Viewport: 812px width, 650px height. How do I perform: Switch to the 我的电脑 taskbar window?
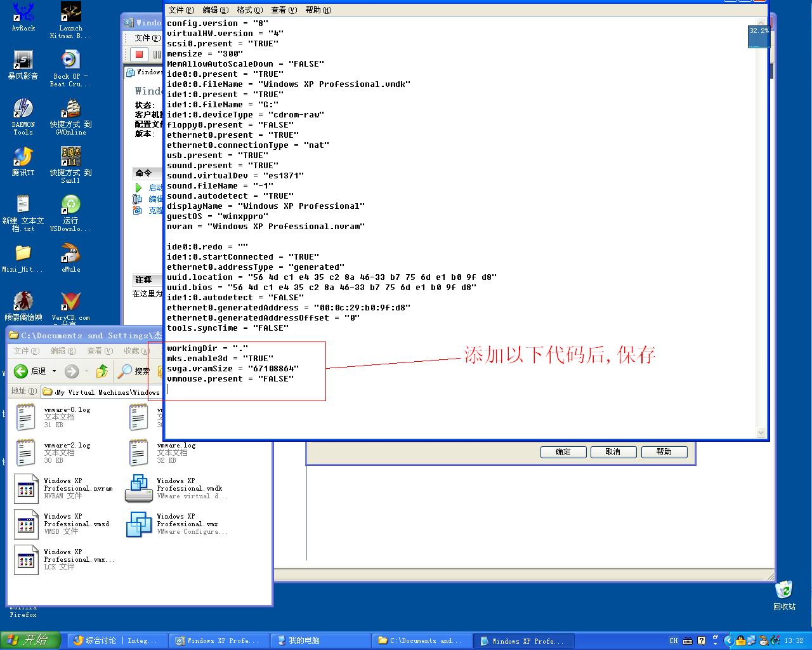pos(320,640)
